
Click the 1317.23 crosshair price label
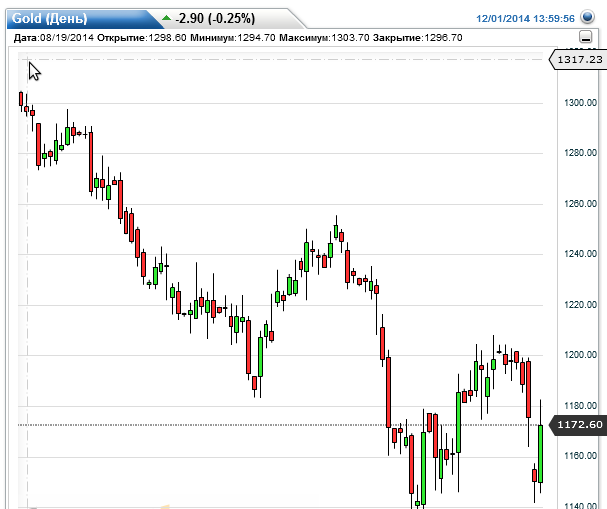click(x=579, y=60)
